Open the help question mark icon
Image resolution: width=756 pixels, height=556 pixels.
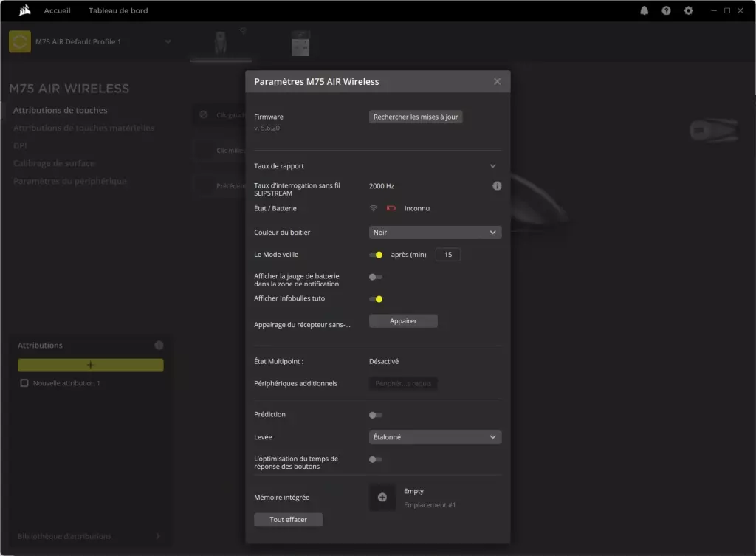pos(666,10)
